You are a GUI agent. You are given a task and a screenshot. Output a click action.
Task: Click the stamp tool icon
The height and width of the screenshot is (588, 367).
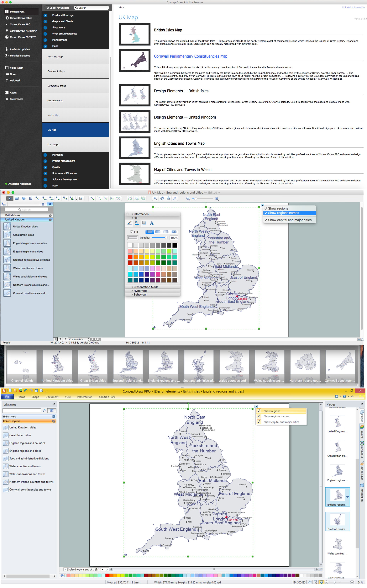click(168, 198)
